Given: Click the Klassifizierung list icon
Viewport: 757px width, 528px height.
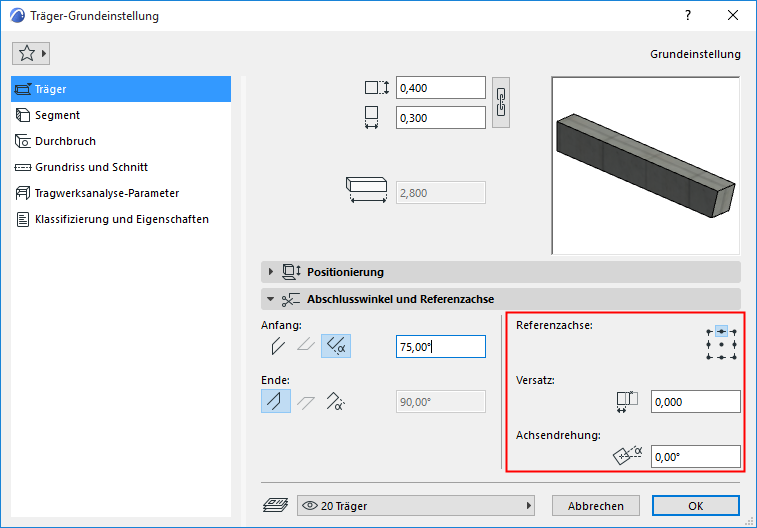Looking at the screenshot, I should pos(23,219).
